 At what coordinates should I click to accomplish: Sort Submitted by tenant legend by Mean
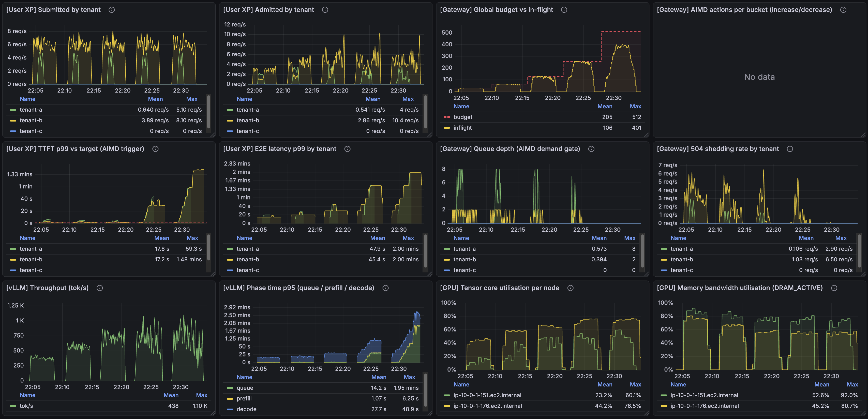[155, 99]
